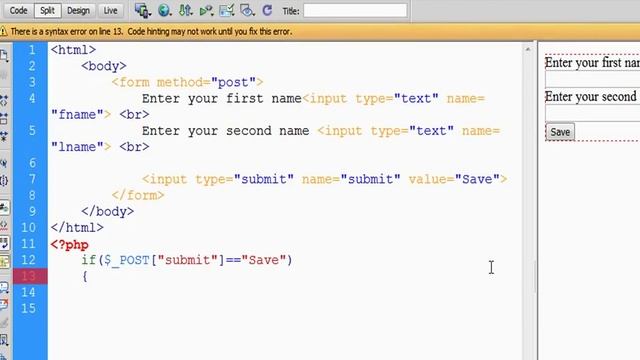
Task: Click Collapse Selection icon in coding toolbar
Action: click(4, 119)
